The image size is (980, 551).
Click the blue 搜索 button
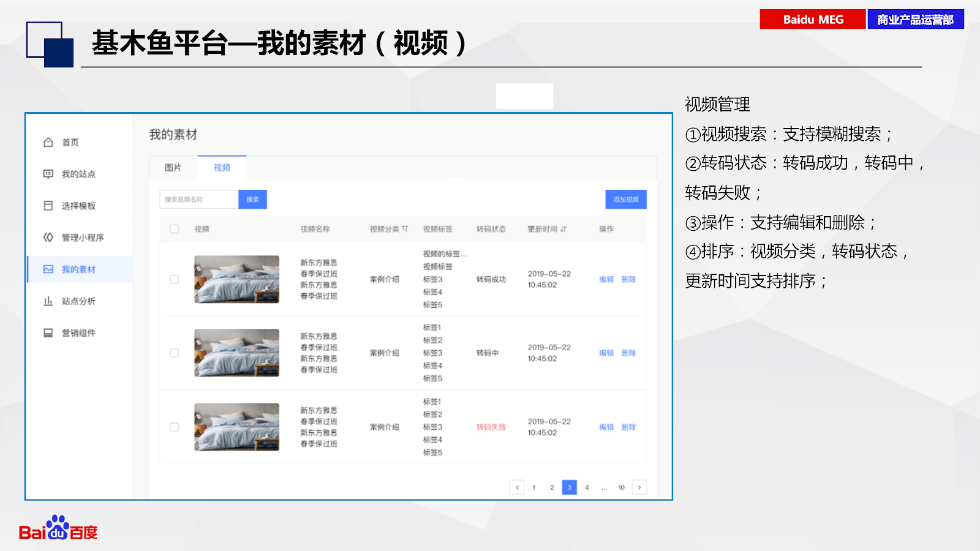[x=253, y=200]
